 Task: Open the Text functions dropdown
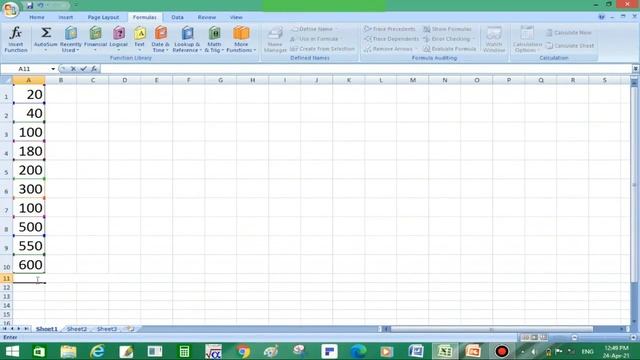[140, 39]
